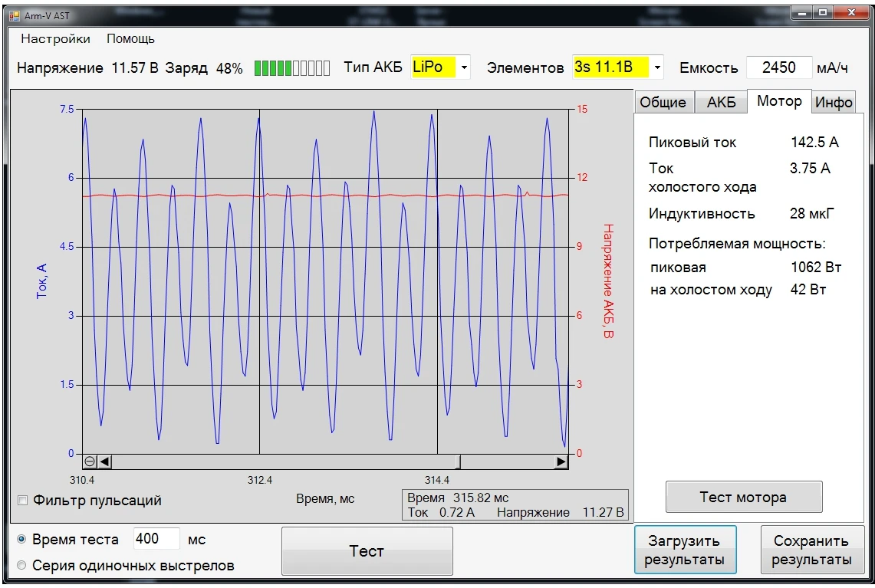Select the Мотор tab
875x588 pixels.
(779, 101)
